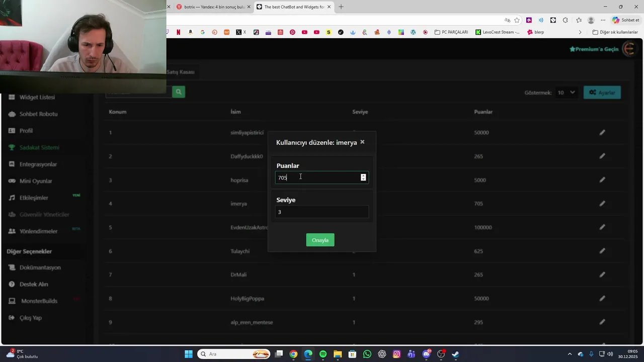
Task: Open the edit pencil for hoprisa
Action: pos(602,180)
